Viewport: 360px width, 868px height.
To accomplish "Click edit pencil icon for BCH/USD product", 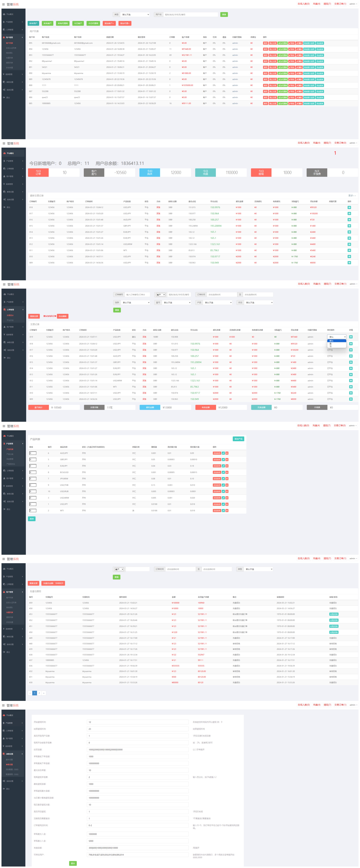I will [223, 472].
